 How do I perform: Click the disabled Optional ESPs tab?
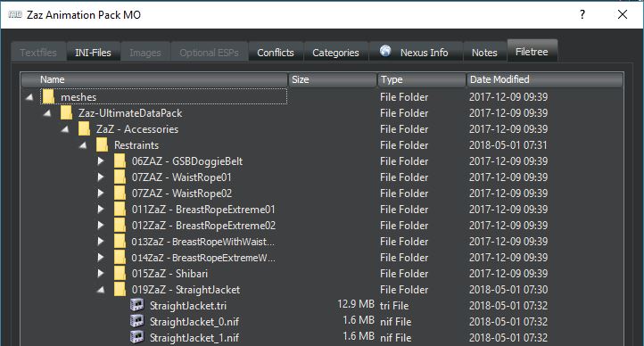coord(209,52)
